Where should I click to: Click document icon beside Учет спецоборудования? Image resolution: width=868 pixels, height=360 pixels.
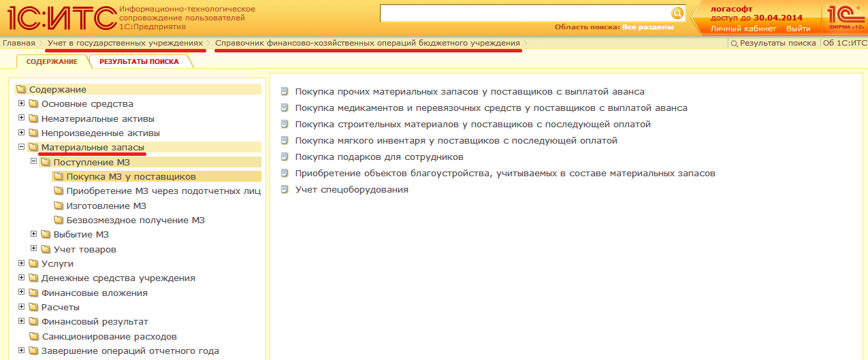pos(285,190)
